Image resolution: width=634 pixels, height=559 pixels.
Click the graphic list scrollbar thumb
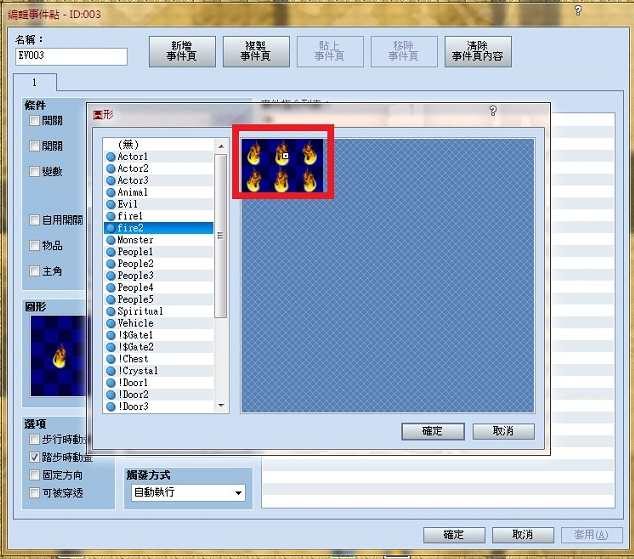click(220, 236)
